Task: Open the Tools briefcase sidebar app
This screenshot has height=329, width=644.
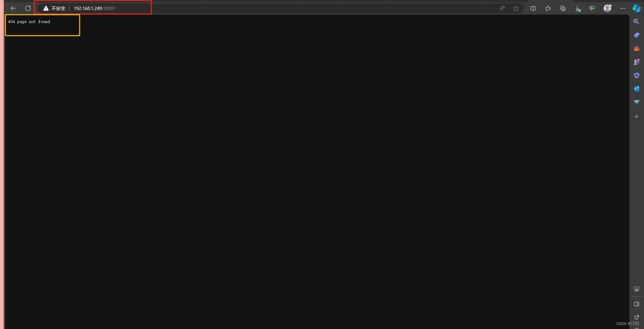Action: (636, 49)
